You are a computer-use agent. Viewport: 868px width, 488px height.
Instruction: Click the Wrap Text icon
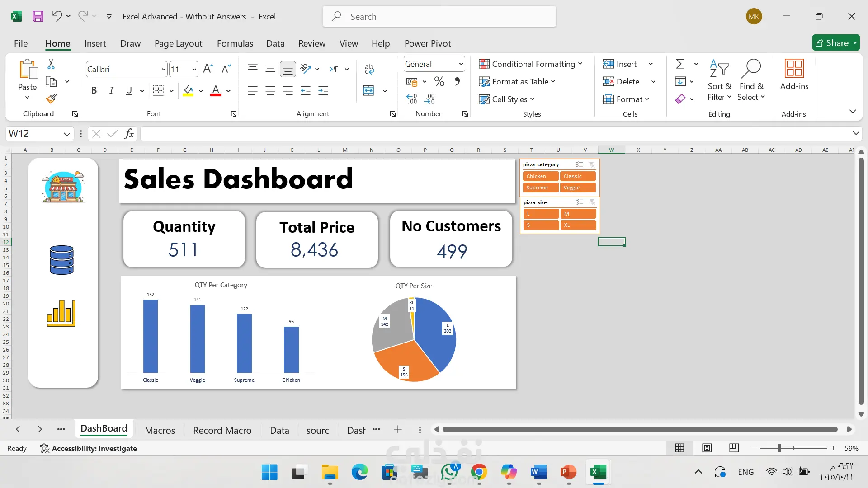click(369, 69)
